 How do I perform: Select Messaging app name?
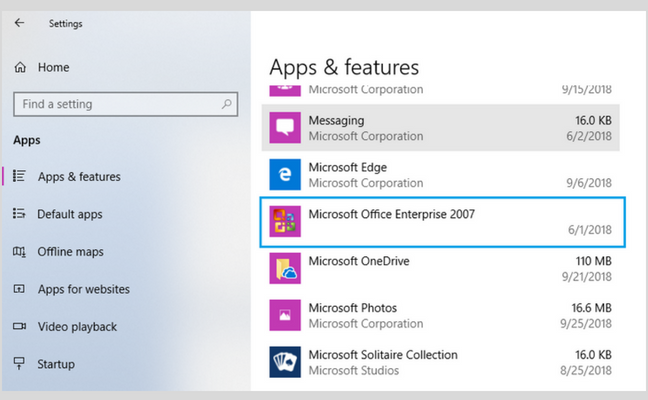coord(336,120)
